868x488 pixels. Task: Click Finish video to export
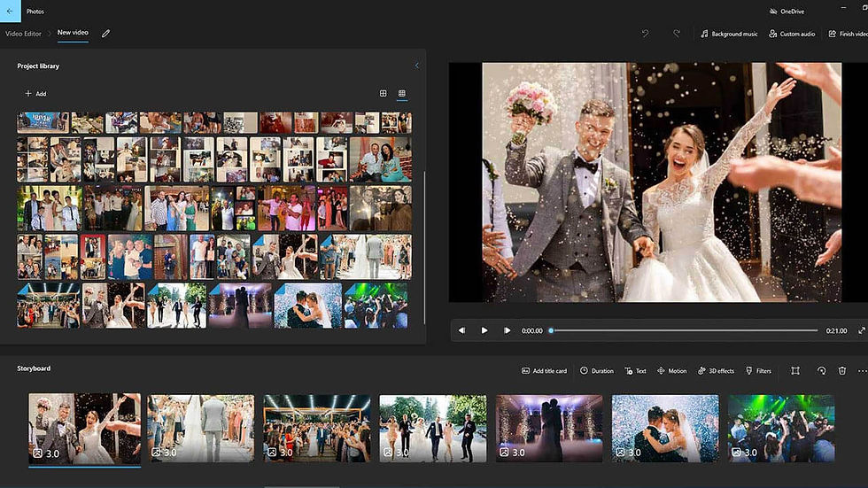tap(849, 34)
